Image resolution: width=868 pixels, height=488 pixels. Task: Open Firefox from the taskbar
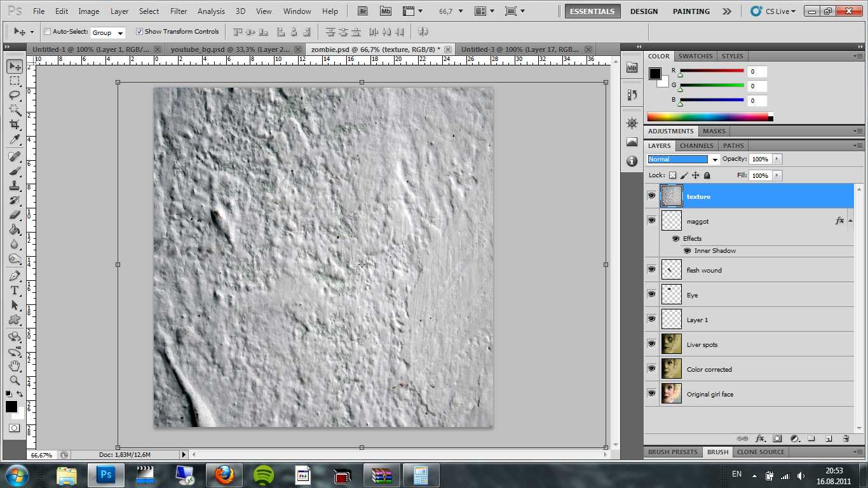point(224,475)
